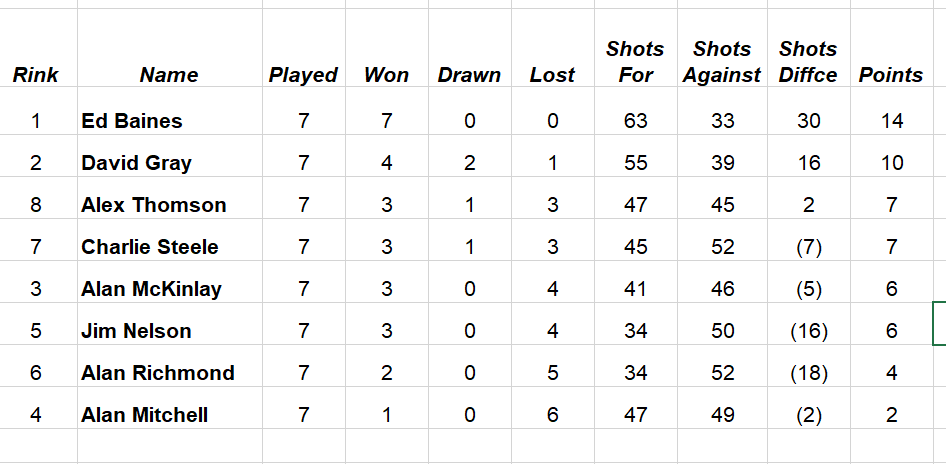Select Ed Baines' Shots For value 63
Image resolution: width=946 pixels, height=464 pixels.
[635, 121]
